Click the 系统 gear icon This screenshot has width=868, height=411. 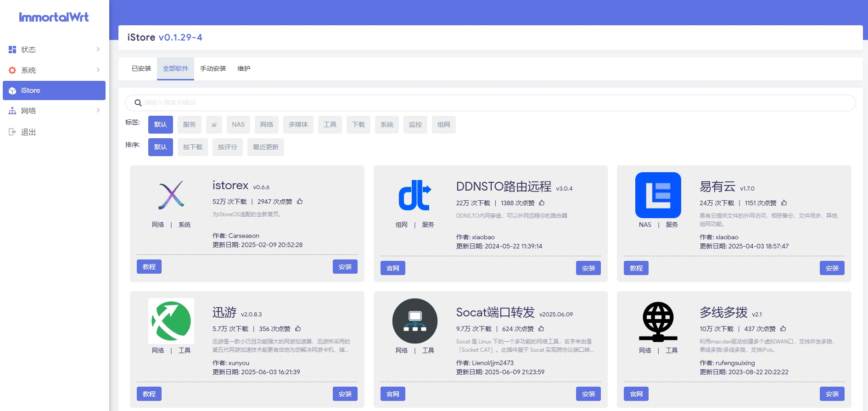pos(12,70)
